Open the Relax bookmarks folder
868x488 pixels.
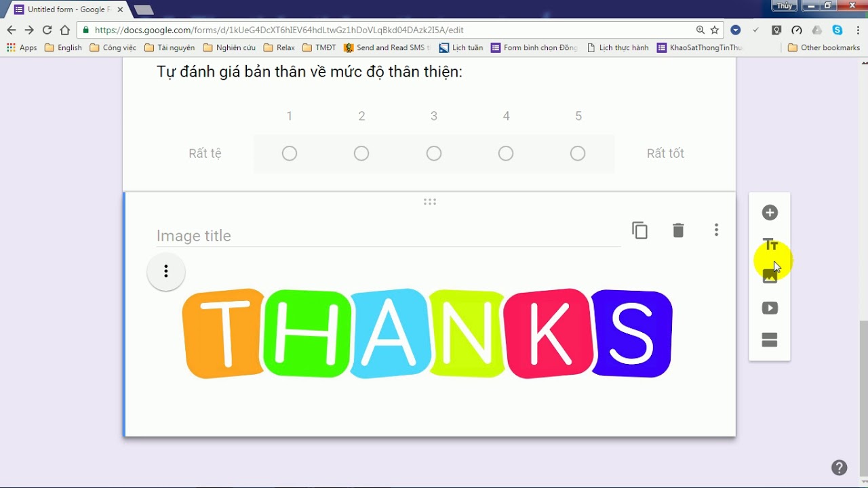[279, 47]
